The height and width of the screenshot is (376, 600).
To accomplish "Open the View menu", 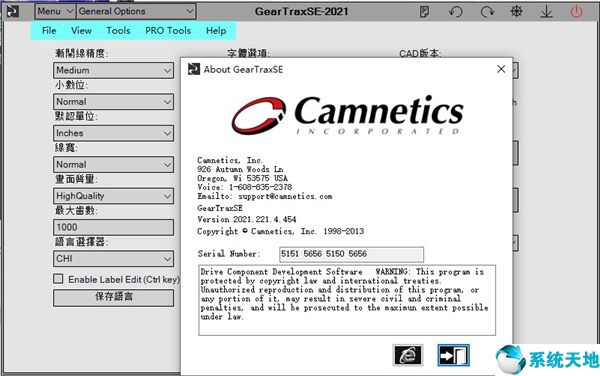I will (81, 31).
